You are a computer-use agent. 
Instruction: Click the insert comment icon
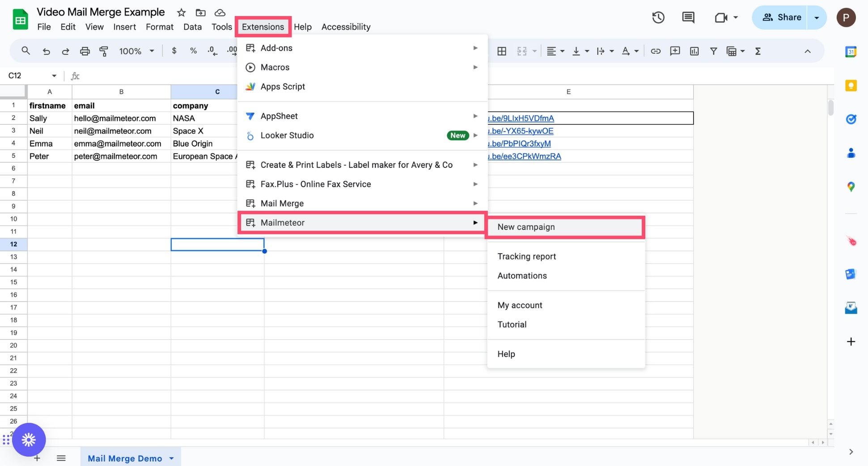(675, 51)
